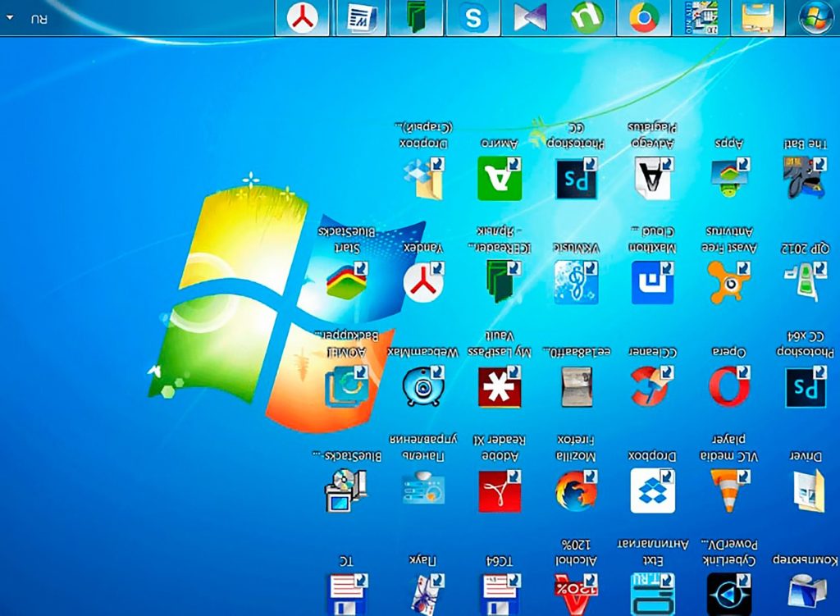
Task: Open the My LastPass Vault shortcut
Action: [x=500, y=386]
